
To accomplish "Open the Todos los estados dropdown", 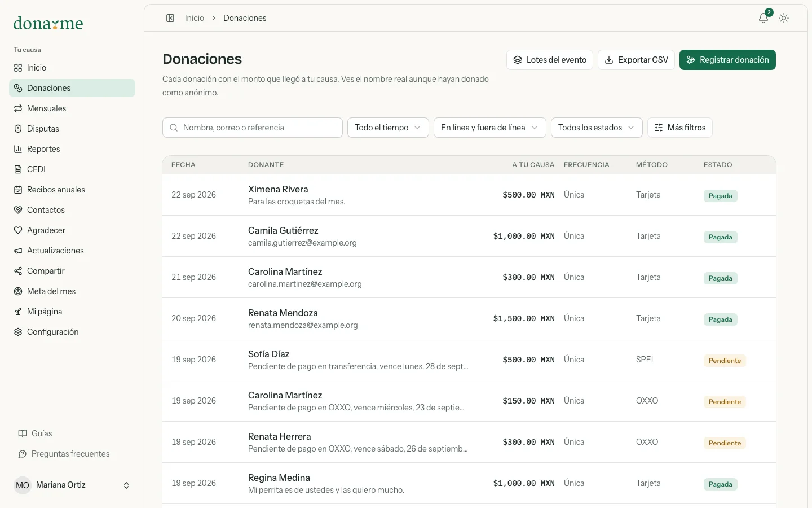I will click(x=597, y=128).
